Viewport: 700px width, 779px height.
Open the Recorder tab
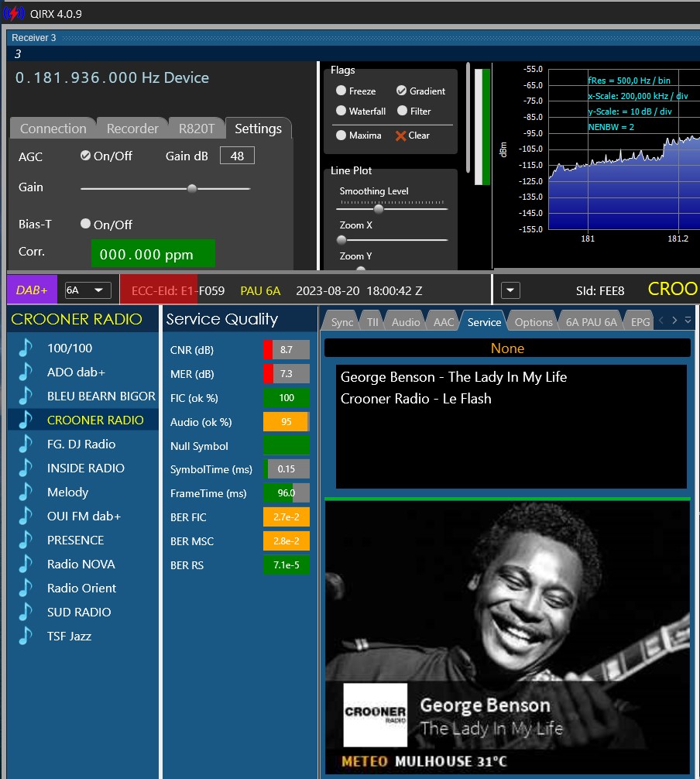132,129
